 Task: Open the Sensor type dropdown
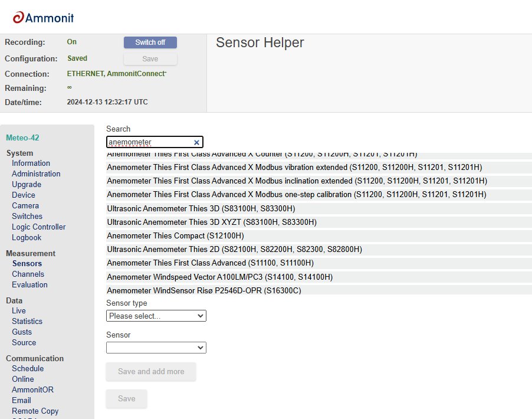click(156, 316)
